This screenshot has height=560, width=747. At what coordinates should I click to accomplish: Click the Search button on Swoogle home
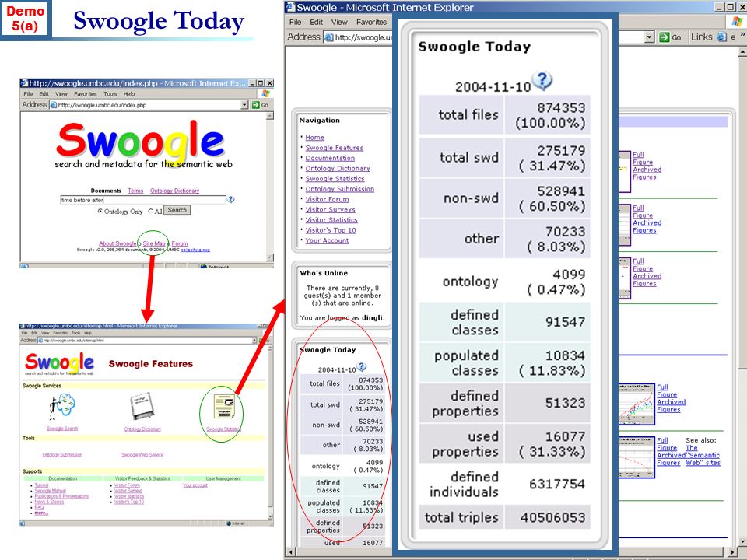pos(177,210)
